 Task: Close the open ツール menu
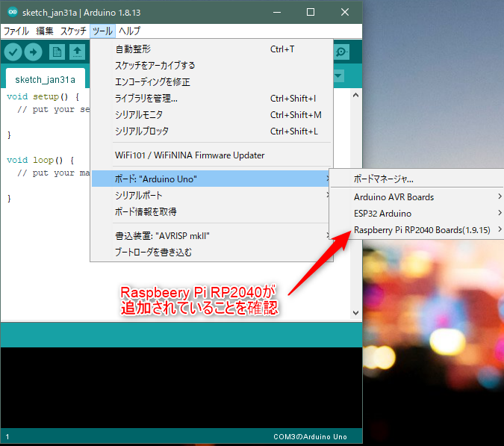click(x=102, y=31)
